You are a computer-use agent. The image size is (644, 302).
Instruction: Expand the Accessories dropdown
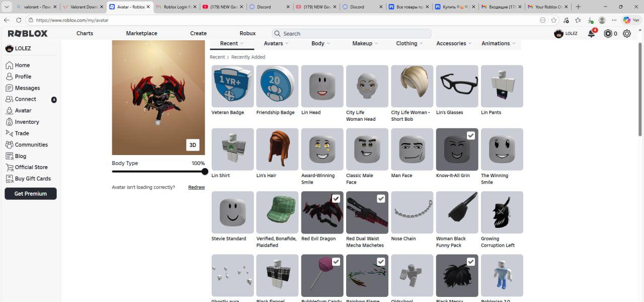(x=453, y=44)
